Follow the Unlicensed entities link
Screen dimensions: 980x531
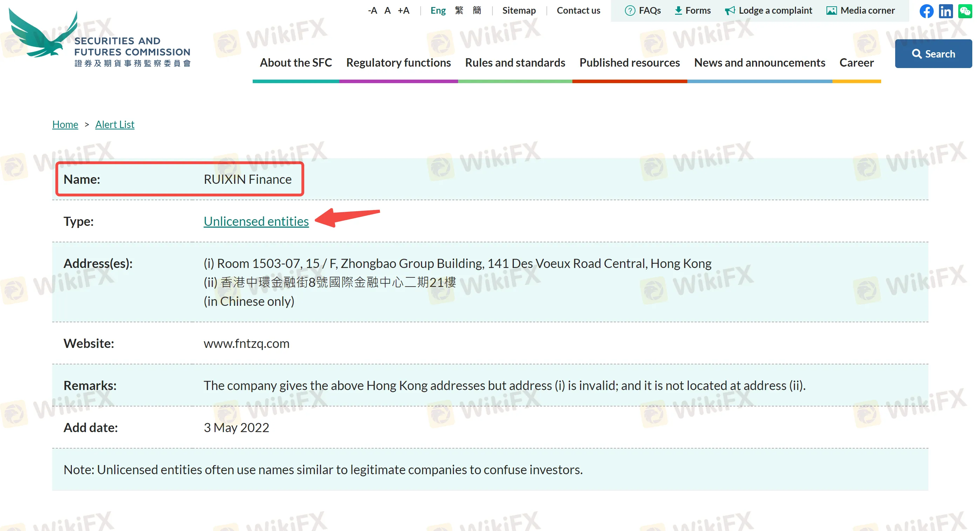click(256, 221)
